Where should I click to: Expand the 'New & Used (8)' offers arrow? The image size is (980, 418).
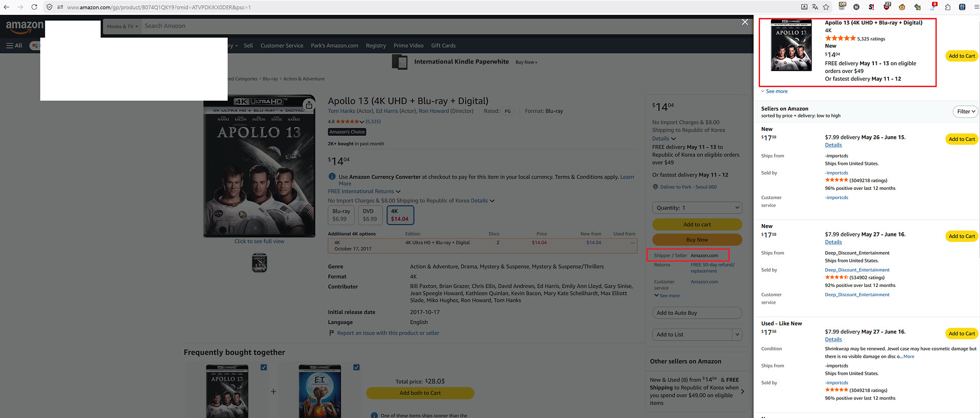coord(742,391)
